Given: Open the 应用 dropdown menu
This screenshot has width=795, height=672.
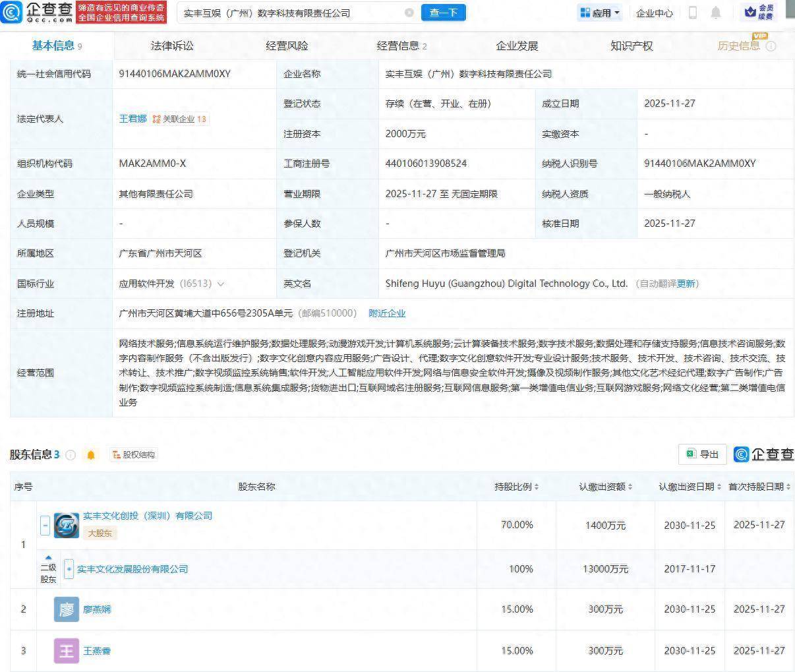Looking at the screenshot, I should pos(599,13).
